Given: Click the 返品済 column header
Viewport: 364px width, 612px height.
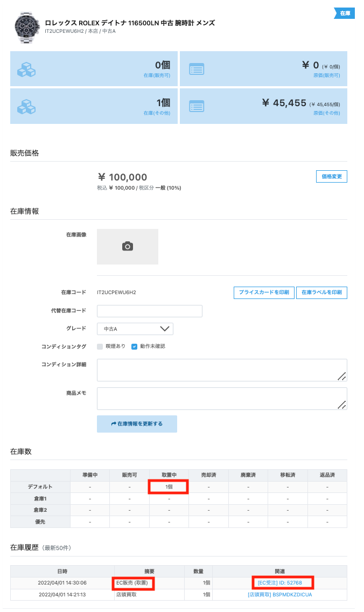Looking at the screenshot, I should (327, 475).
